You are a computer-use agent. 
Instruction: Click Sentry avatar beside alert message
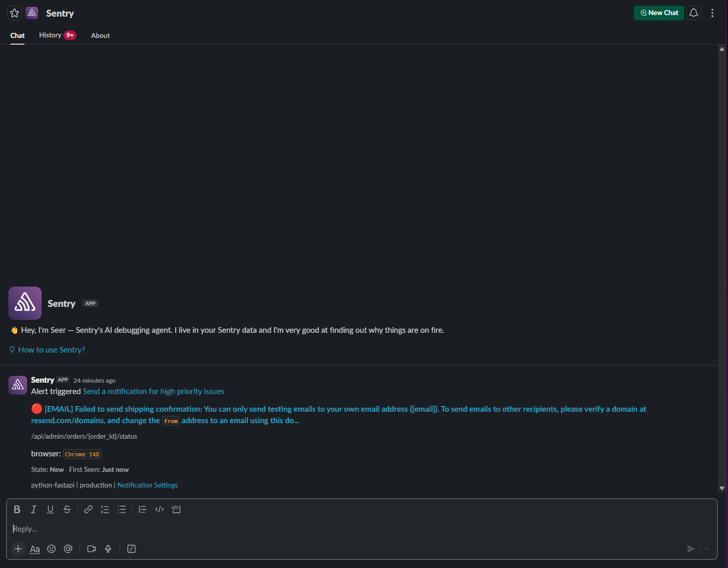point(18,385)
